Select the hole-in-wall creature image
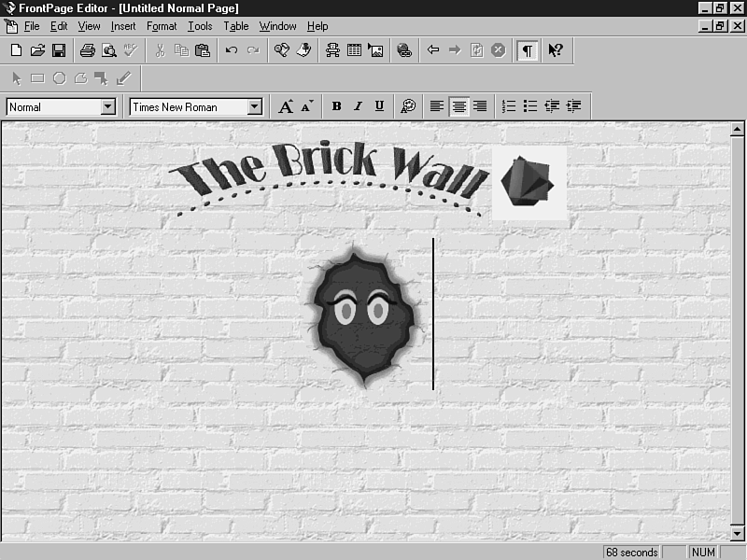This screenshot has height=560, width=747. point(364,315)
